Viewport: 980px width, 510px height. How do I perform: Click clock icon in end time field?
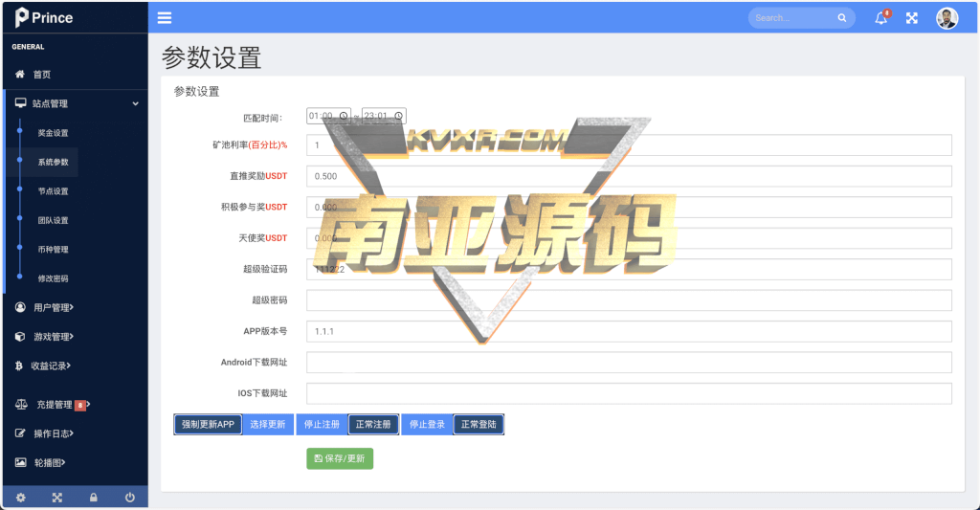398,116
